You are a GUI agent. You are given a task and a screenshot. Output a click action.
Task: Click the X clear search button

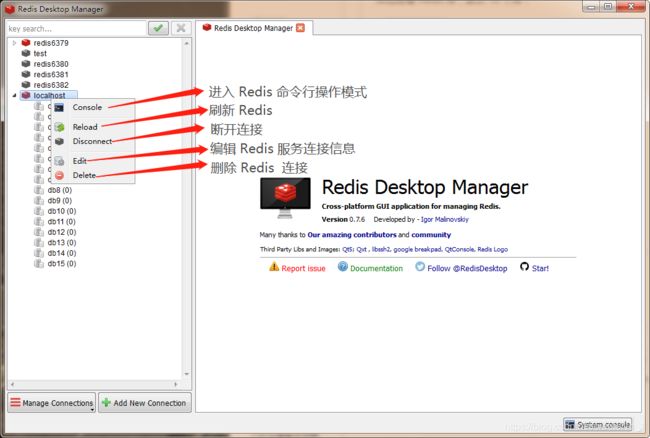[x=181, y=28]
